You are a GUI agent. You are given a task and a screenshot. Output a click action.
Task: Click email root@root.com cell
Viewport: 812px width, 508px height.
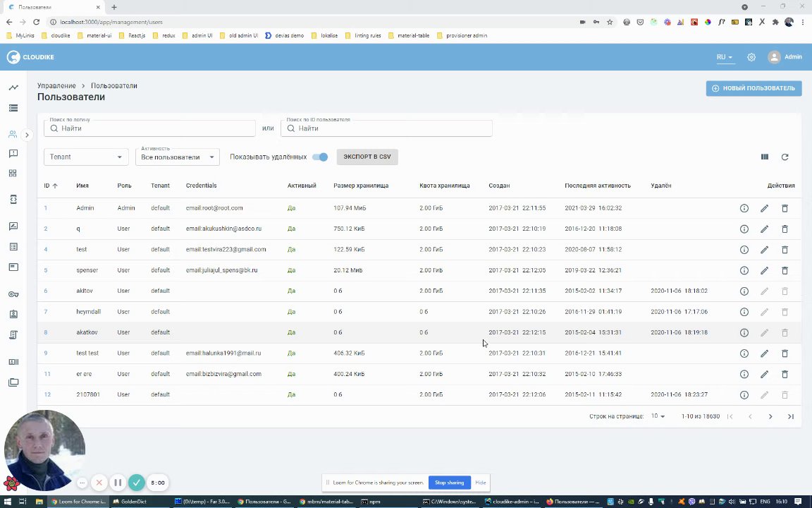(x=214, y=208)
